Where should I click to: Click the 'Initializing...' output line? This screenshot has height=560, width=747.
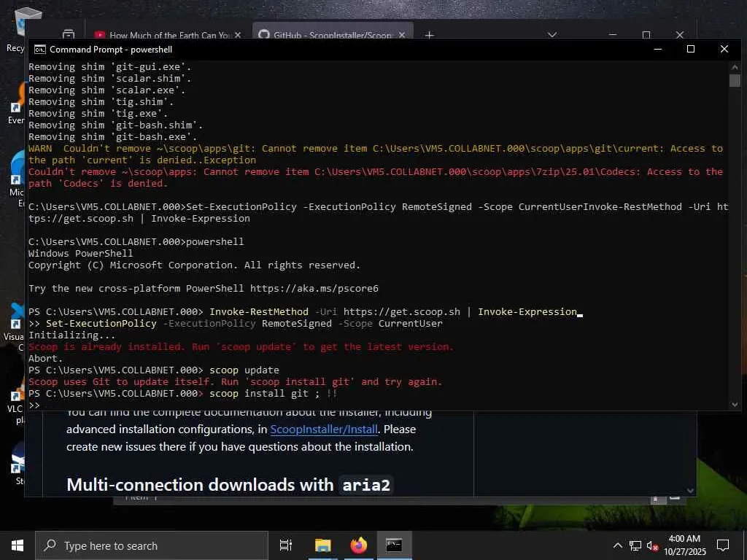pyautogui.click(x=72, y=335)
